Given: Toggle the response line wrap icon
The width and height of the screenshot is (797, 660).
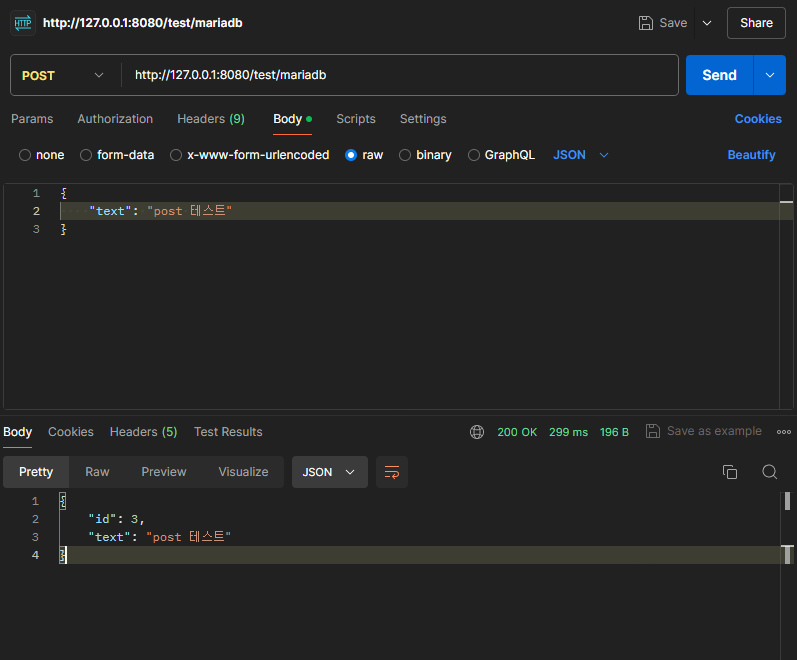Looking at the screenshot, I should (392, 472).
